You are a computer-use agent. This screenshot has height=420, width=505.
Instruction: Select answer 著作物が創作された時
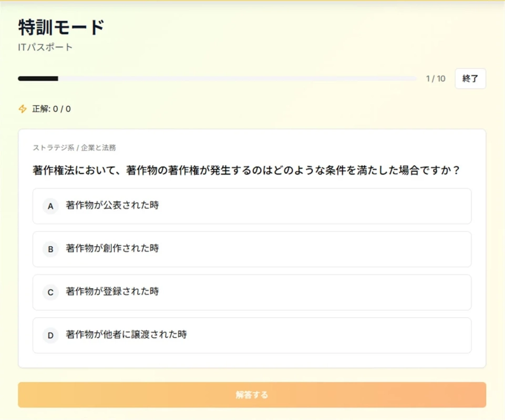(x=252, y=249)
